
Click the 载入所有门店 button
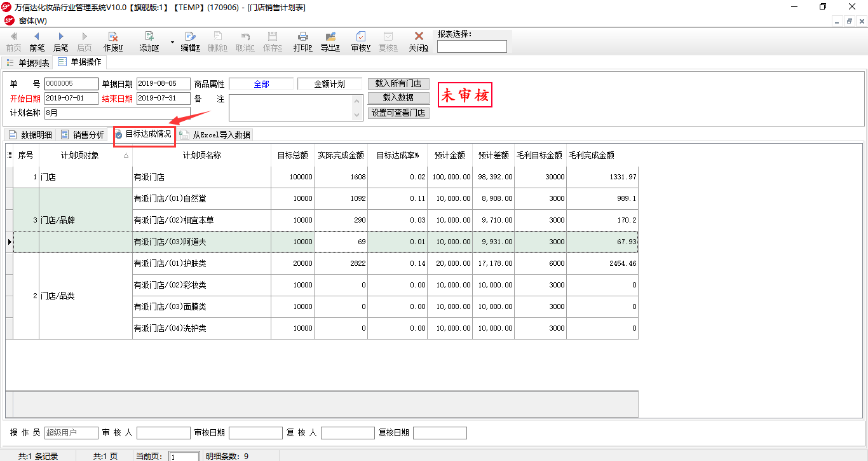398,83
